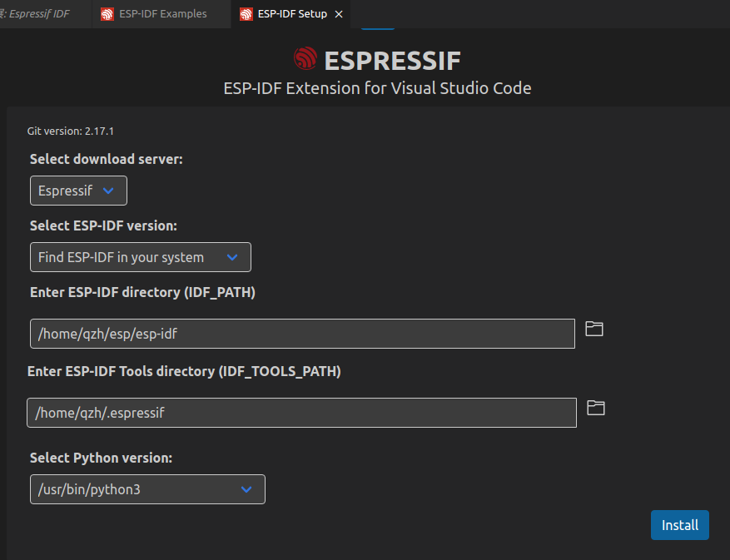The width and height of the screenshot is (730, 560).
Task: Browse folder for the ESP-IDF directory
Action: (594, 330)
